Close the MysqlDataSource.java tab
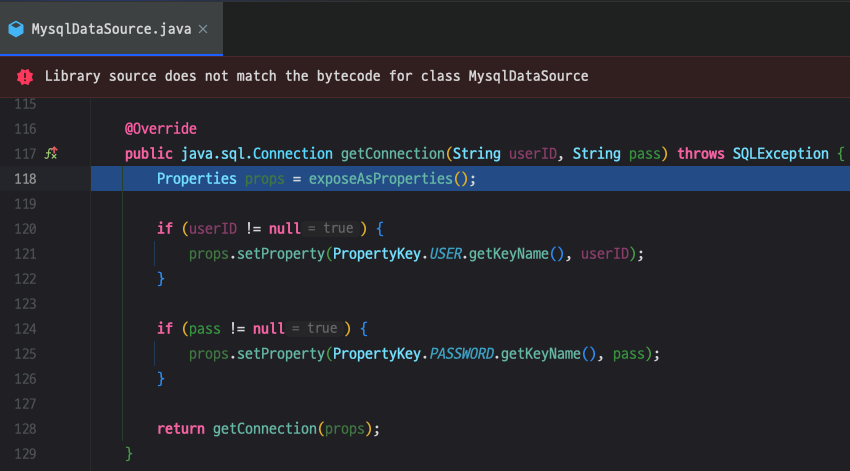 click(203, 29)
